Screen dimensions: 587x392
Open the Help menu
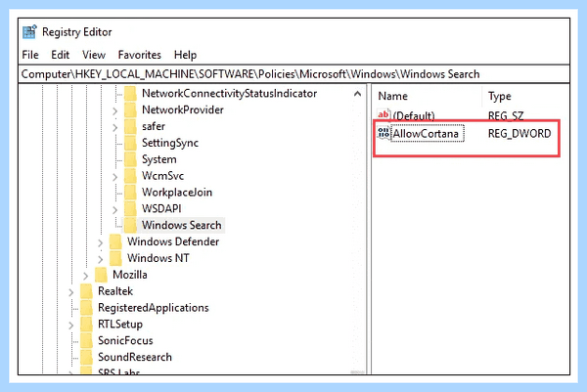pyautogui.click(x=185, y=55)
